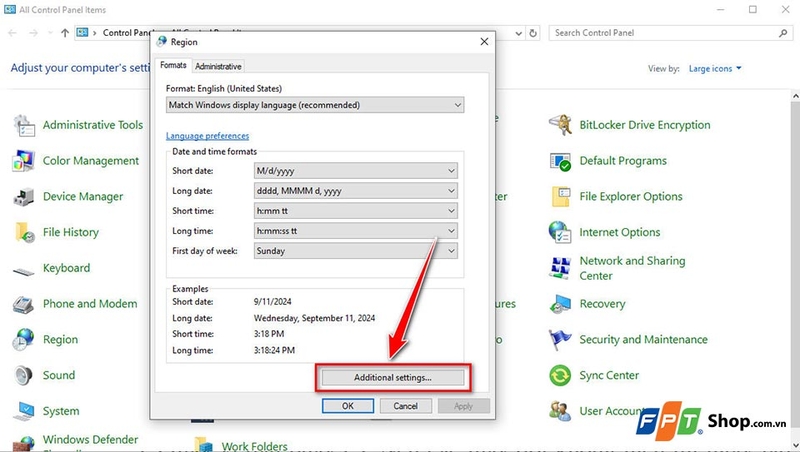Click the search magnifier icon
Image resolution: width=800 pixels, height=452 pixels.
coord(783,33)
